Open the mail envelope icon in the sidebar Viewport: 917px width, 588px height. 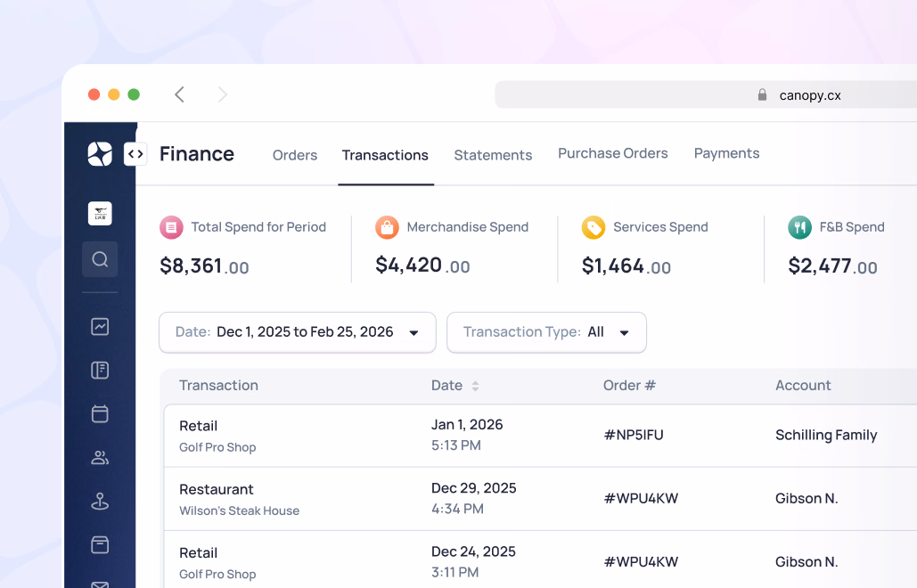100,584
